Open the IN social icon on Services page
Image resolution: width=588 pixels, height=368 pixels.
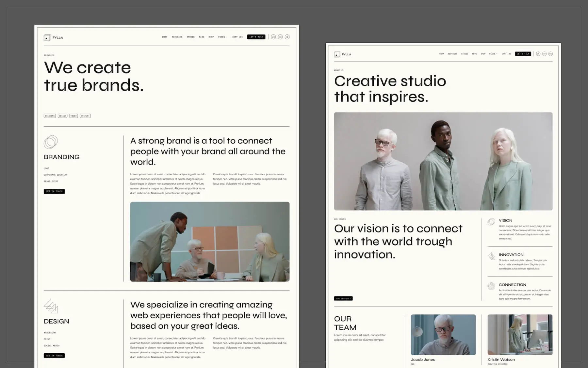click(280, 37)
